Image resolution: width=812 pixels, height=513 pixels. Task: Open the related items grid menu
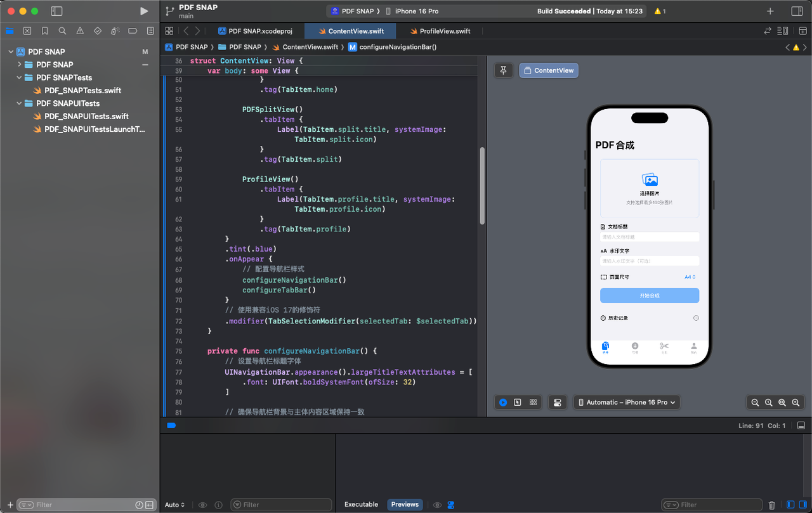coord(169,30)
